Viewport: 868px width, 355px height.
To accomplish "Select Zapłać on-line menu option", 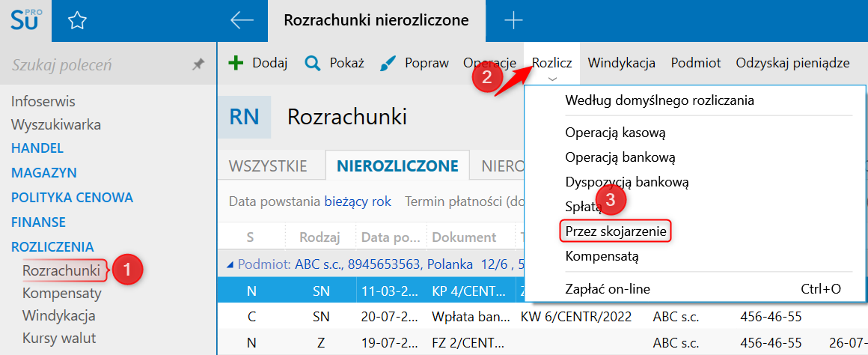I will point(608,288).
